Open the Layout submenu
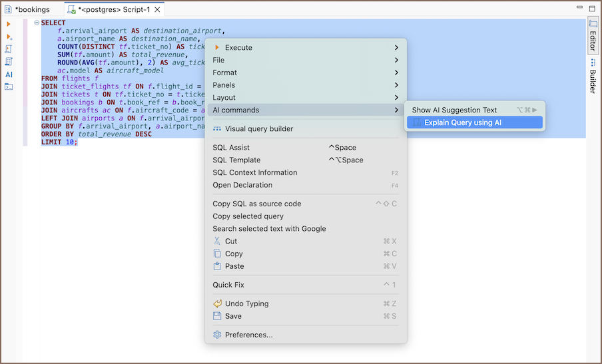The image size is (602, 364). pyautogui.click(x=224, y=98)
